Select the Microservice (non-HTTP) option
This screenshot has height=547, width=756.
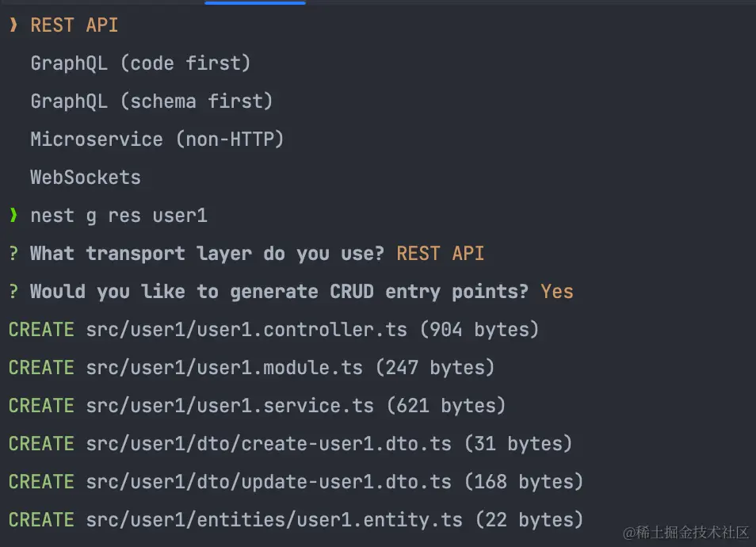coord(157,140)
